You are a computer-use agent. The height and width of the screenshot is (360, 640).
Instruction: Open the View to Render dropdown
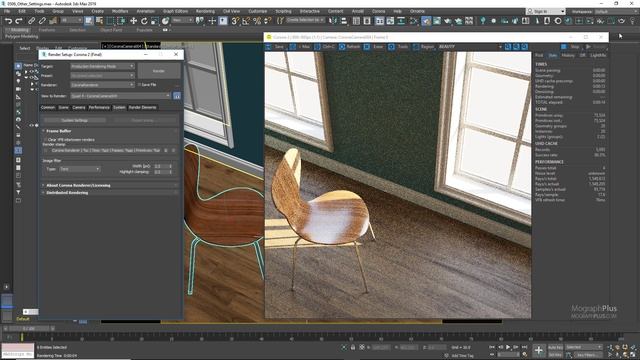tap(120, 96)
